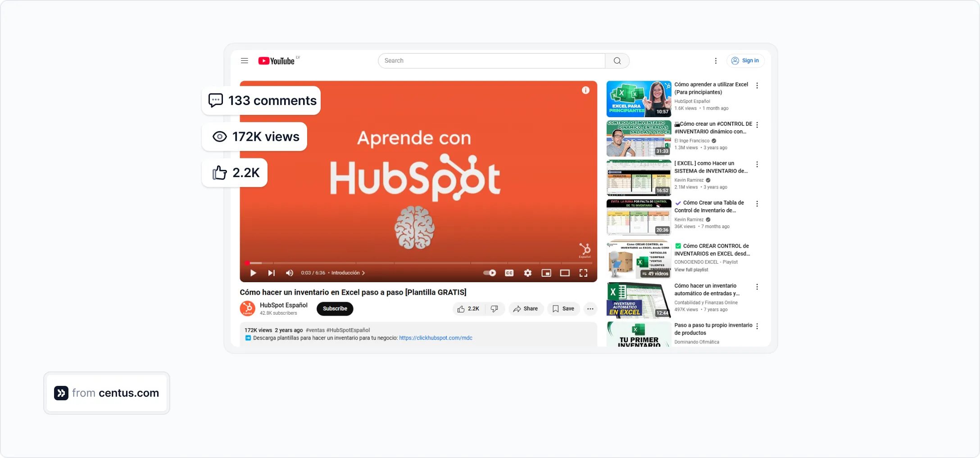Open the player settings gear
The image size is (980, 458).
527,273
